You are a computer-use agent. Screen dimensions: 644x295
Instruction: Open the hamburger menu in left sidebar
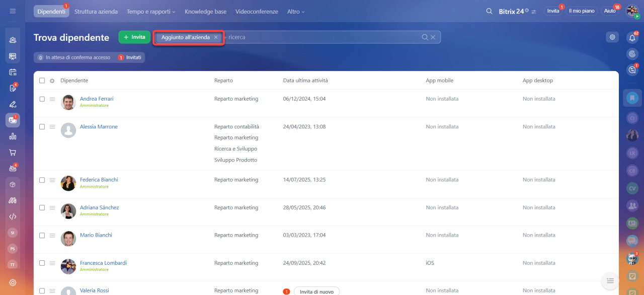13,11
